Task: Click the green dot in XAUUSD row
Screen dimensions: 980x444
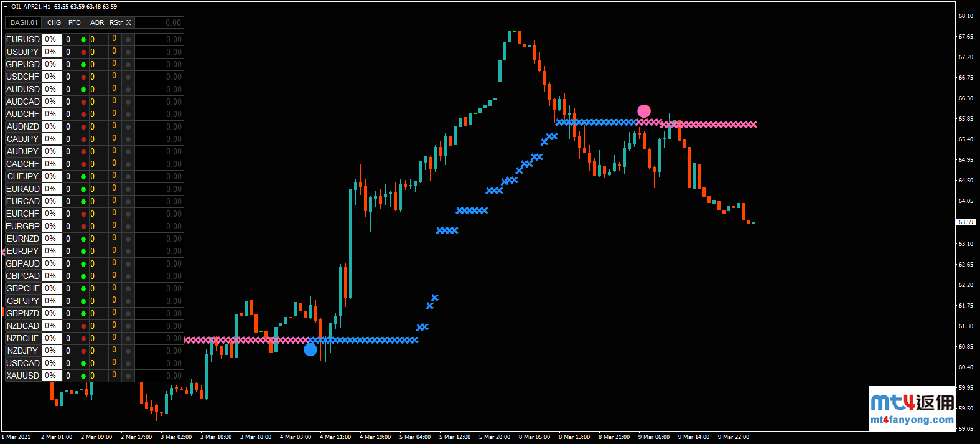Action: click(x=83, y=376)
